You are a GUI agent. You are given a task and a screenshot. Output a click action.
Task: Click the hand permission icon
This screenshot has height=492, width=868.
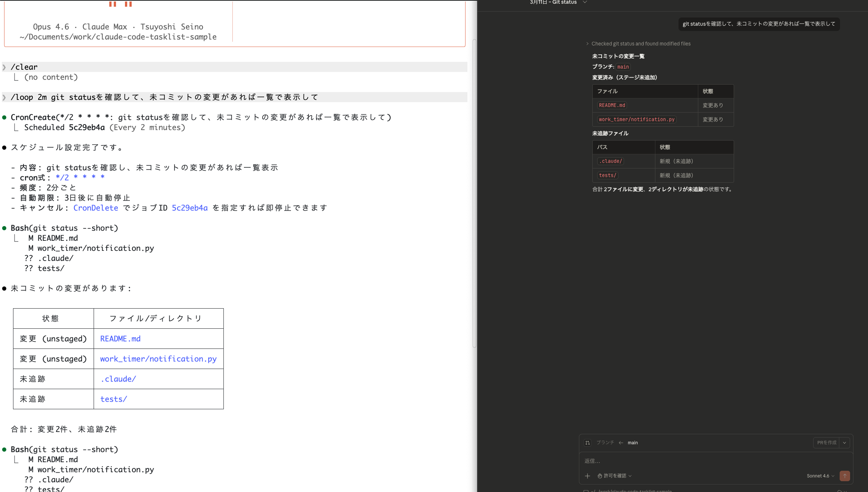[x=600, y=476]
